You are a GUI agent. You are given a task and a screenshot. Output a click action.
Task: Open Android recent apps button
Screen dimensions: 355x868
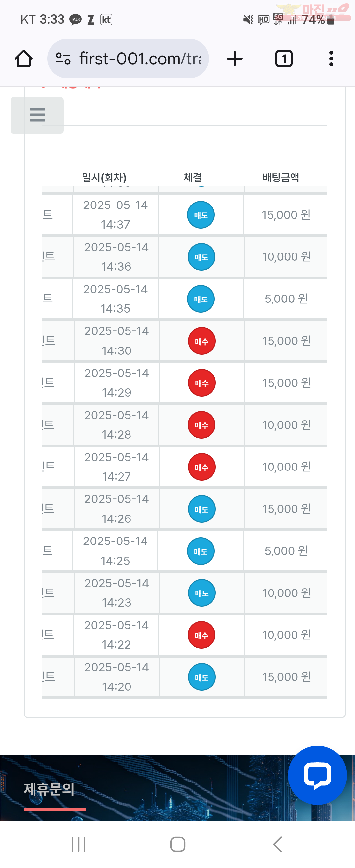coord(79,844)
